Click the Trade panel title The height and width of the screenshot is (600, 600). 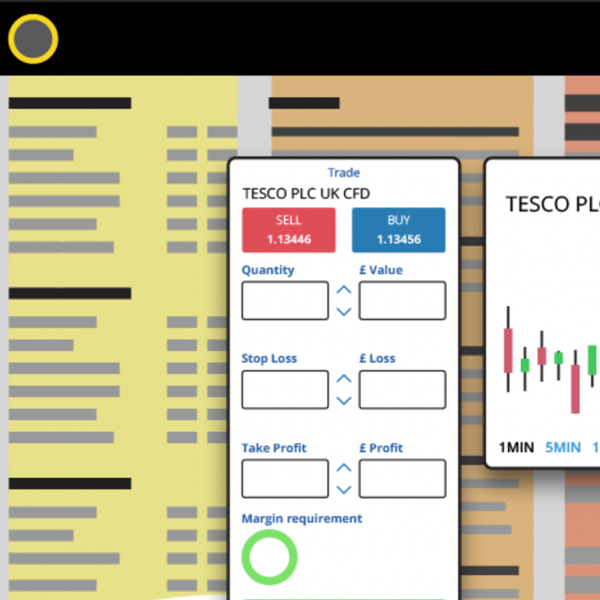(343, 172)
